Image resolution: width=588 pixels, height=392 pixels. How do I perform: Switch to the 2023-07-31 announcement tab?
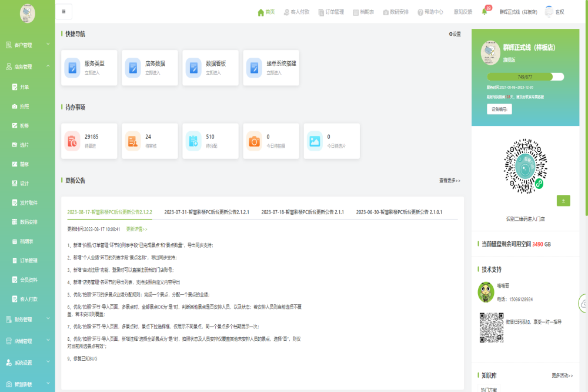click(206, 212)
